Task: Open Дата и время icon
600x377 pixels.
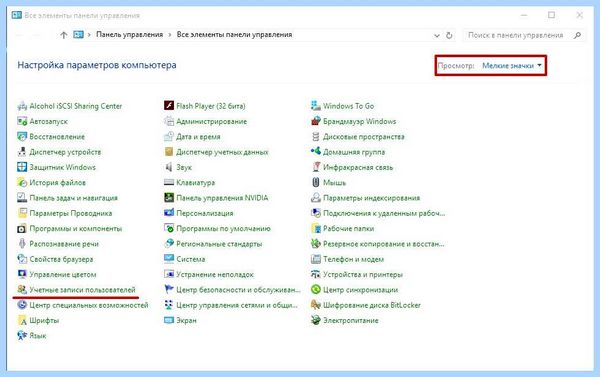Action: click(169, 137)
